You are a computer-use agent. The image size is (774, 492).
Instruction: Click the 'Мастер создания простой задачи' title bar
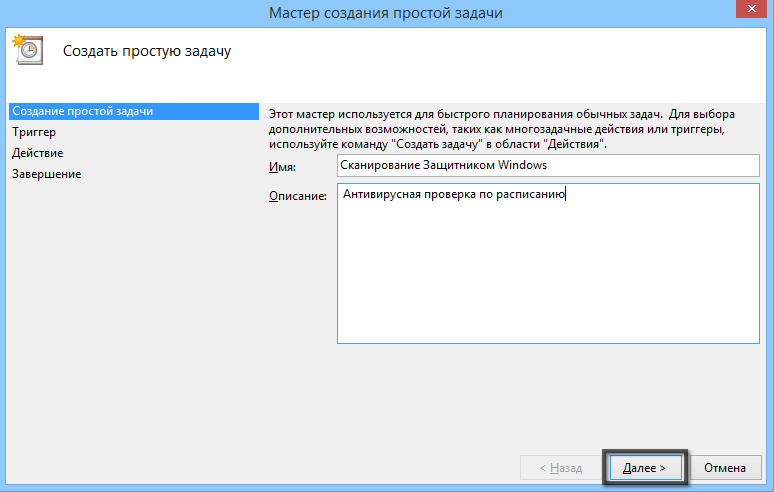386,12
